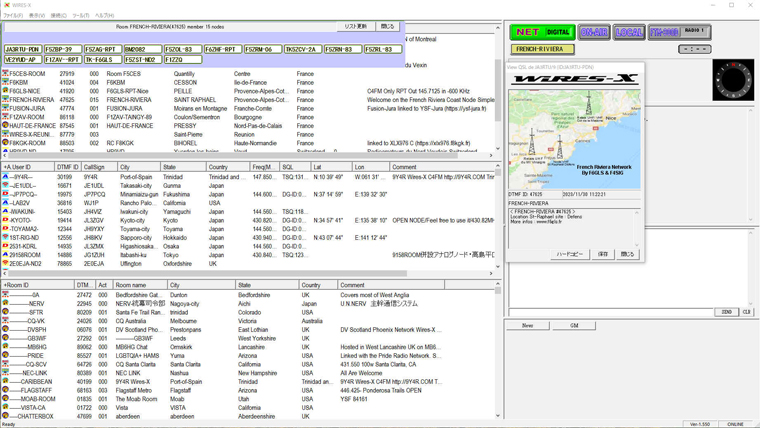Click the リスト更新 list refresh button
This screenshot has height=428, width=760.
pyautogui.click(x=356, y=26)
